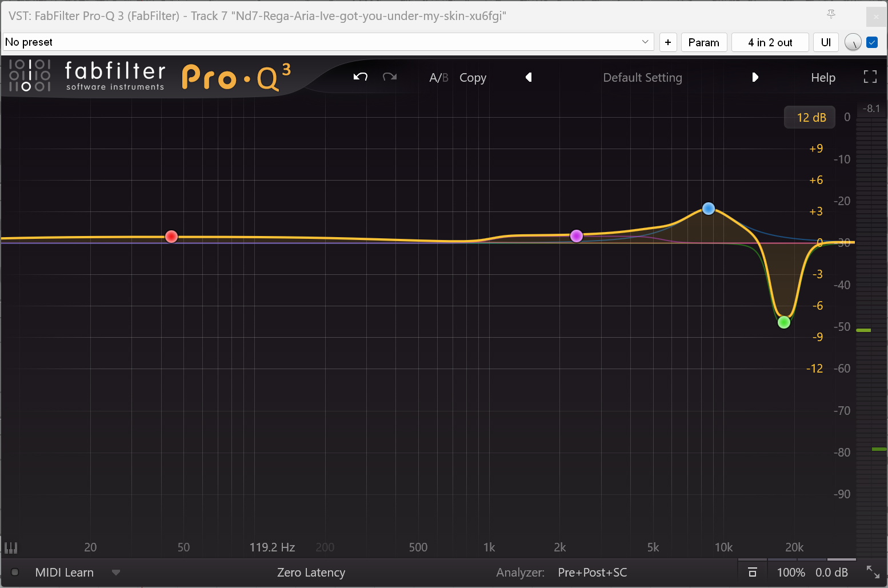Click the UI button
The height and width of the screenshot is (588, 888).
point(826,42)
